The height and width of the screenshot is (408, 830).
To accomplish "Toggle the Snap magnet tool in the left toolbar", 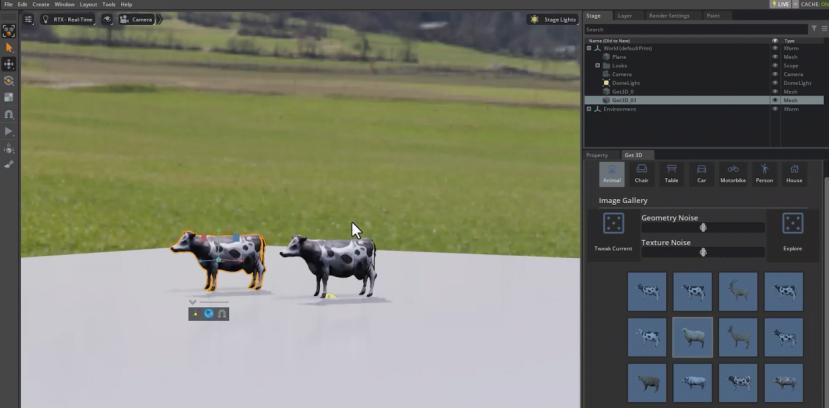I will 8,114.
